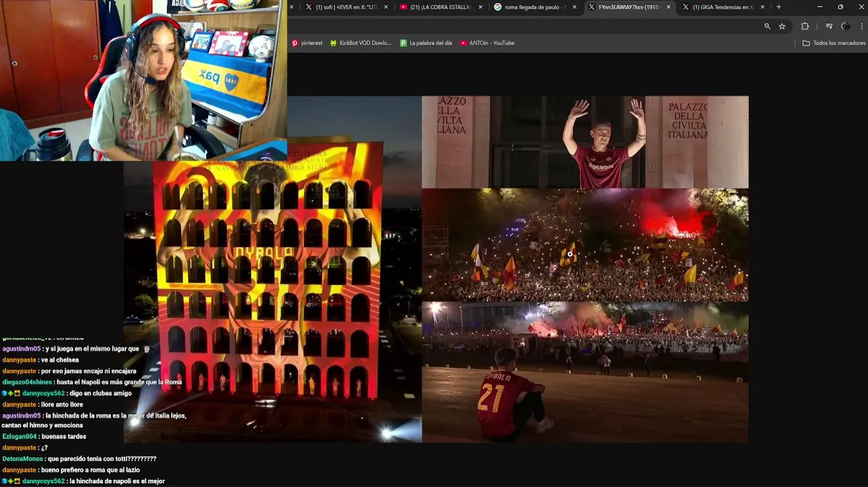Restore down the Chrome window
The width and height of the screenshot is (868, 487).
840,7
